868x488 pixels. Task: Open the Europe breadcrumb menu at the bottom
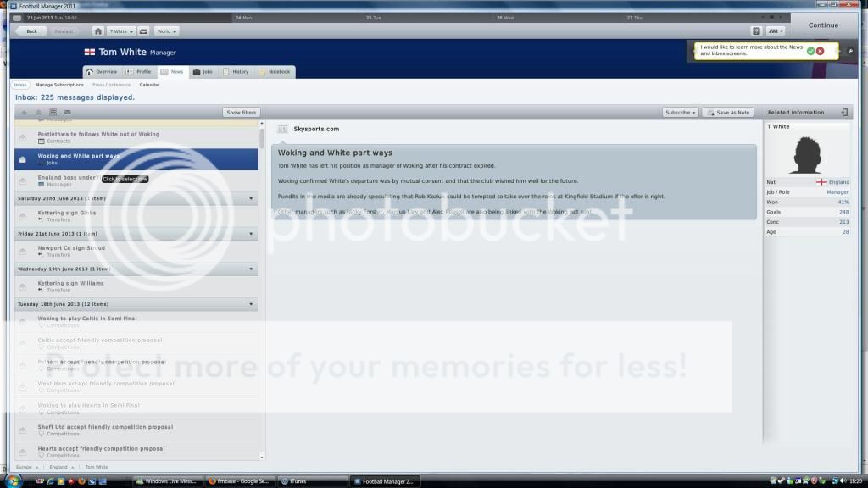click(27, 467)
